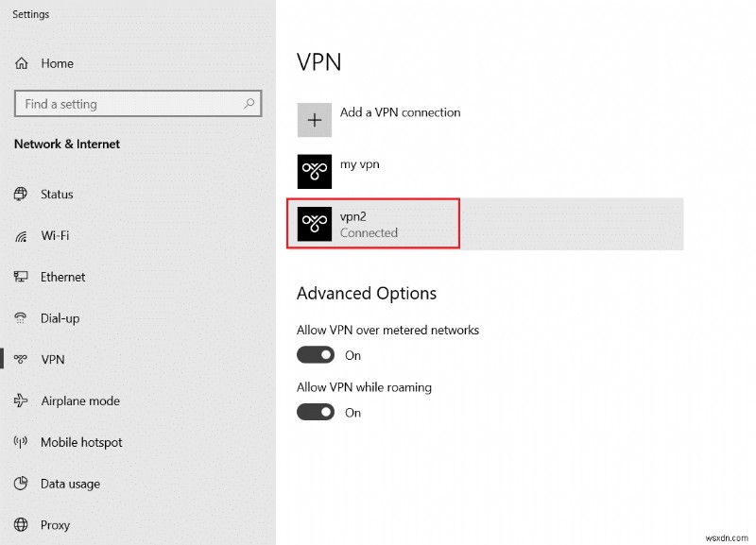Select the Wi-Fi icon in the sidebar
Screen dimensions: 756x545
(x=20, y=236)
